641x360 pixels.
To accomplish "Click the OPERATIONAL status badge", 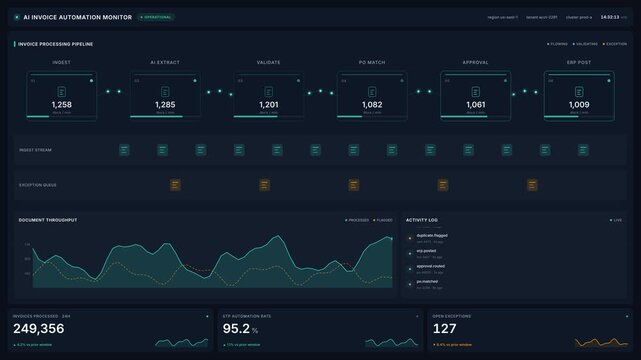I will pyautogui.click(x=156, y=17).
